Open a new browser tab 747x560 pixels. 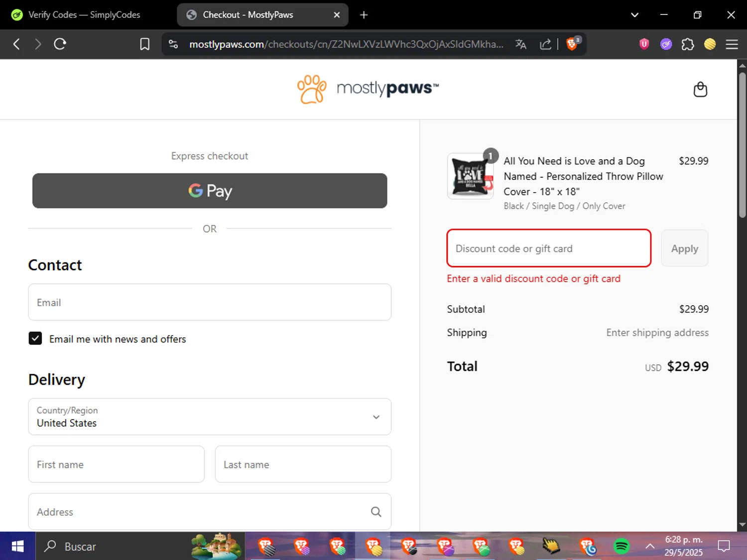pyautogui.click(x=364, y=15)
